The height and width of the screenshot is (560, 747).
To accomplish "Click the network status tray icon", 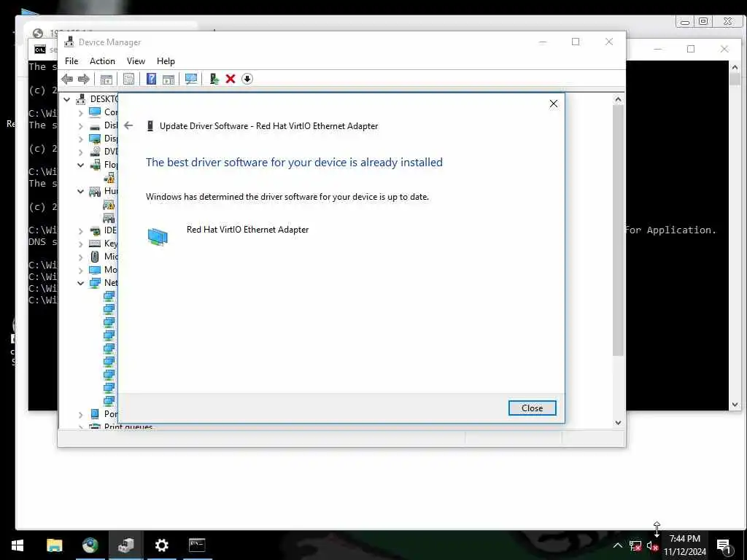I will point(635,545).
